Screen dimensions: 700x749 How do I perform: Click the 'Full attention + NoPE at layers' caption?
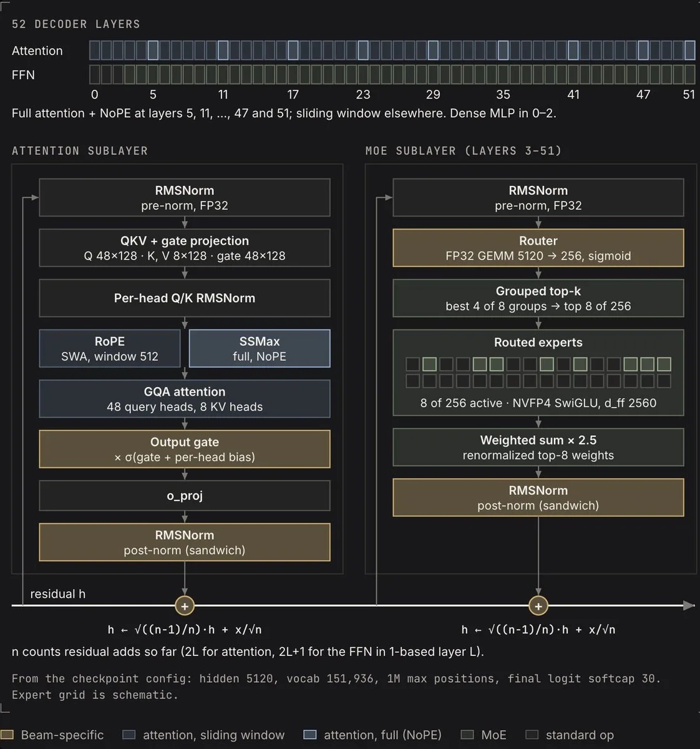(x=284, y=114)
